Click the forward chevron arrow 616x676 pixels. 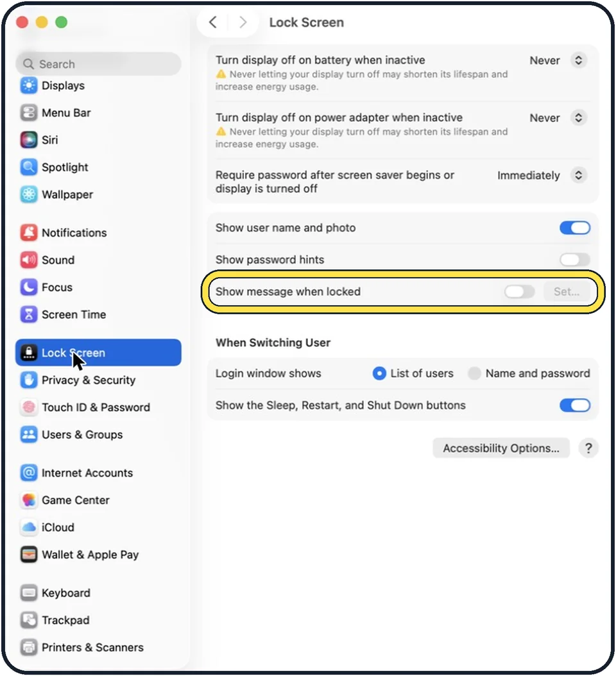[243, 22]
